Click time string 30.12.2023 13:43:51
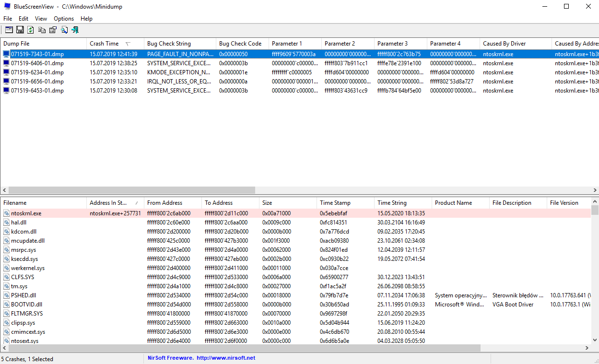 tap(401, 277)
